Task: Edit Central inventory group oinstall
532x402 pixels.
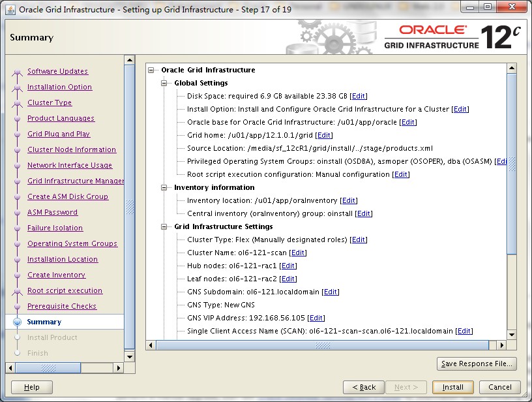Action: [363, 213]
